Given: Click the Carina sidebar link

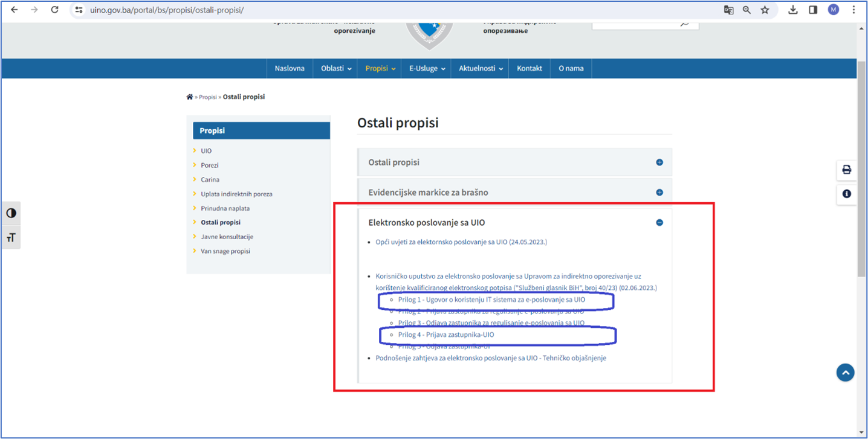Looking at the screenshot, I should (x=209, y=179).
